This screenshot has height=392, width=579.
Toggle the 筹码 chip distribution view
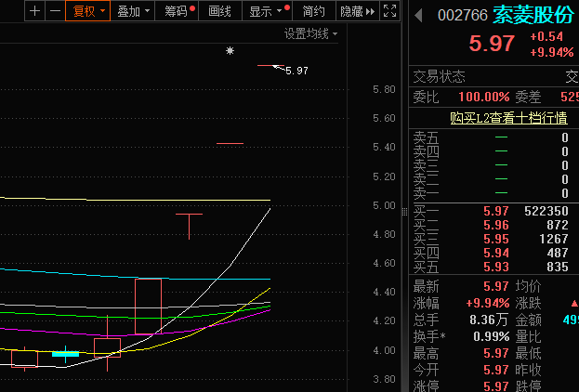point(178,11)
